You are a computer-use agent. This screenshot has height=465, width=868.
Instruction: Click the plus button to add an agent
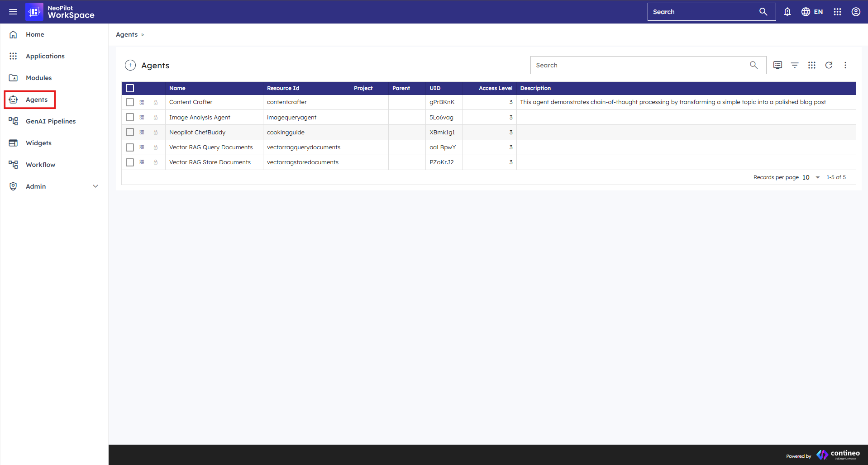click(130, 65)
